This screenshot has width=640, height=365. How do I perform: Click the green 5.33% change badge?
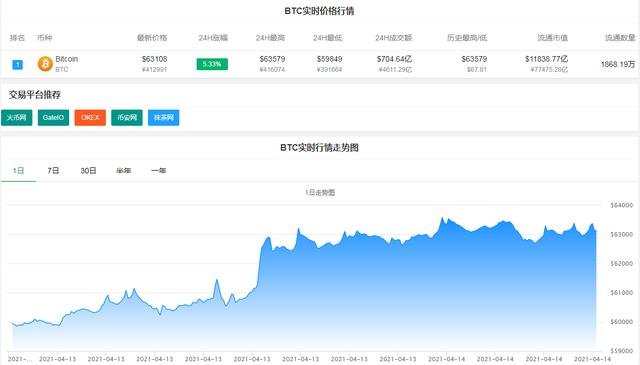click(212, 64)
